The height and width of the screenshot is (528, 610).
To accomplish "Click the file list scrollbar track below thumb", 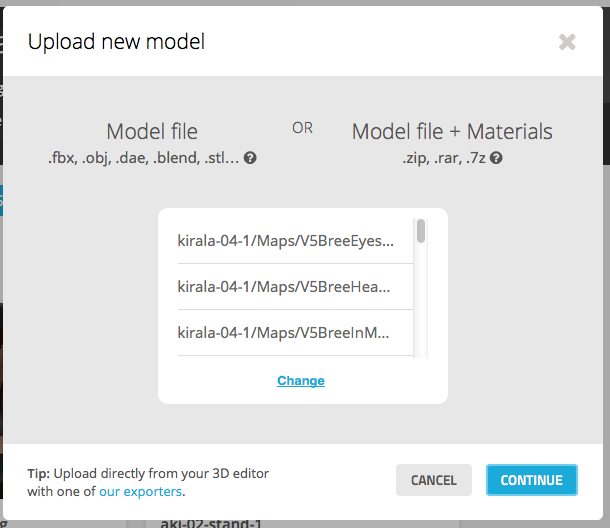I will click(421, 302).
